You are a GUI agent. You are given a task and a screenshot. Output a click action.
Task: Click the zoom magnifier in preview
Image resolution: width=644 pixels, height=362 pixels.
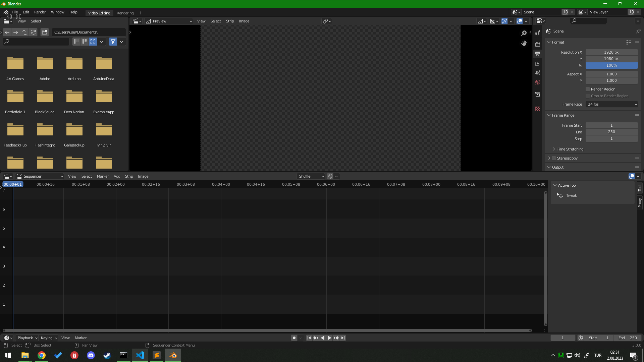pyautogui.click(x=524, y=33)
